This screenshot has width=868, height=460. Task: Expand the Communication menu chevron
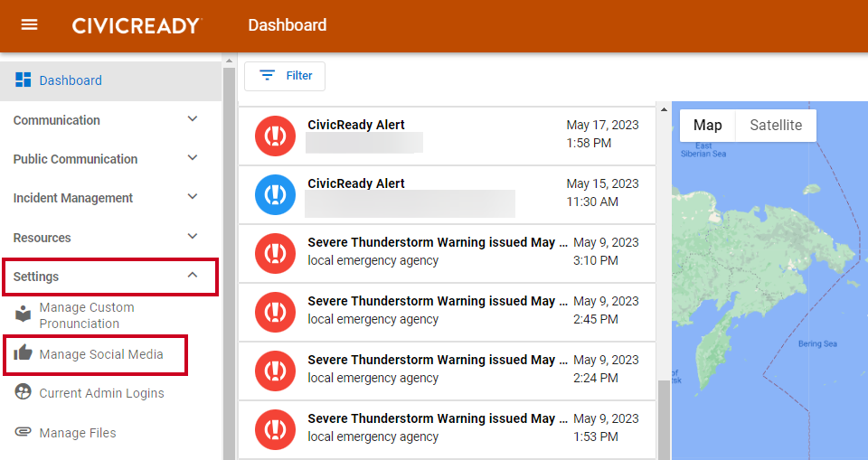point(193,119)
